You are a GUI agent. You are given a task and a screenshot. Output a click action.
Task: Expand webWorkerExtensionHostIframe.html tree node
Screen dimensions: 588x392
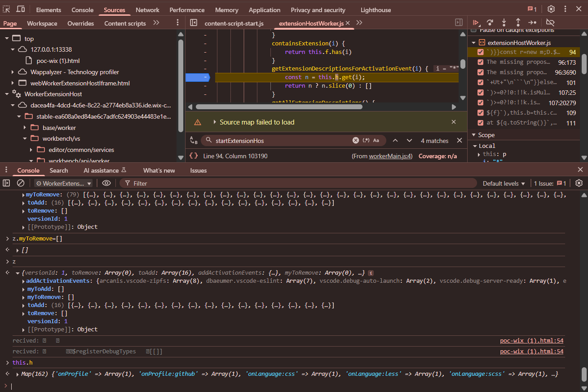click(13, 83)
